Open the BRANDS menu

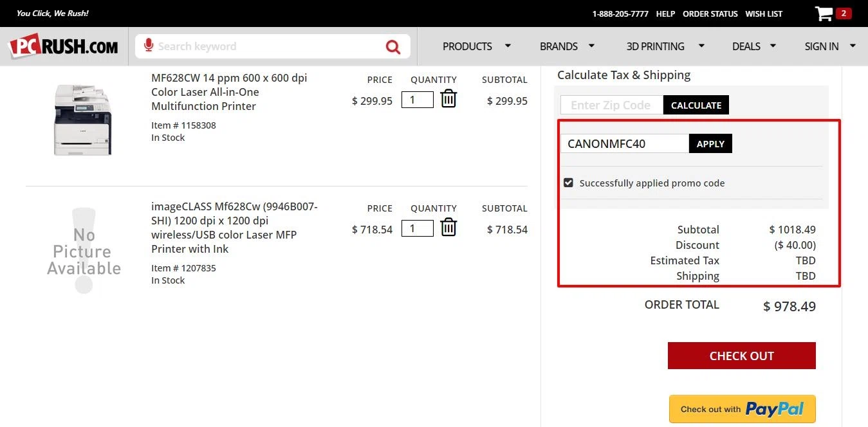point(559,46)
